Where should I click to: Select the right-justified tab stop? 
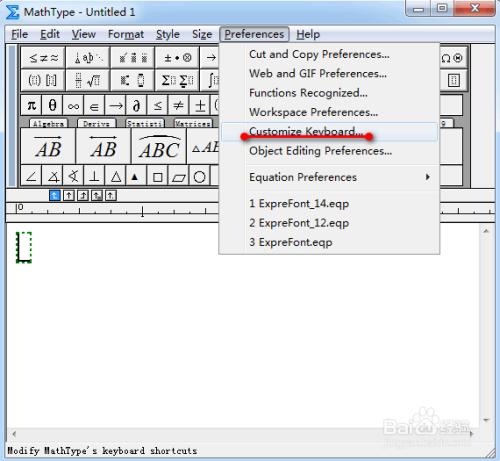point(83,195)
